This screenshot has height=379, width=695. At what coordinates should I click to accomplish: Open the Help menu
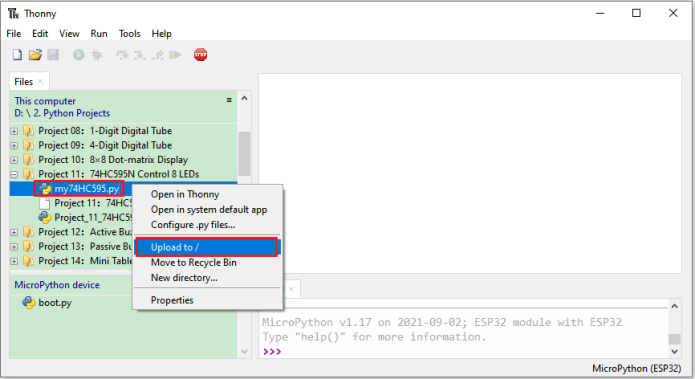point(161,34)
